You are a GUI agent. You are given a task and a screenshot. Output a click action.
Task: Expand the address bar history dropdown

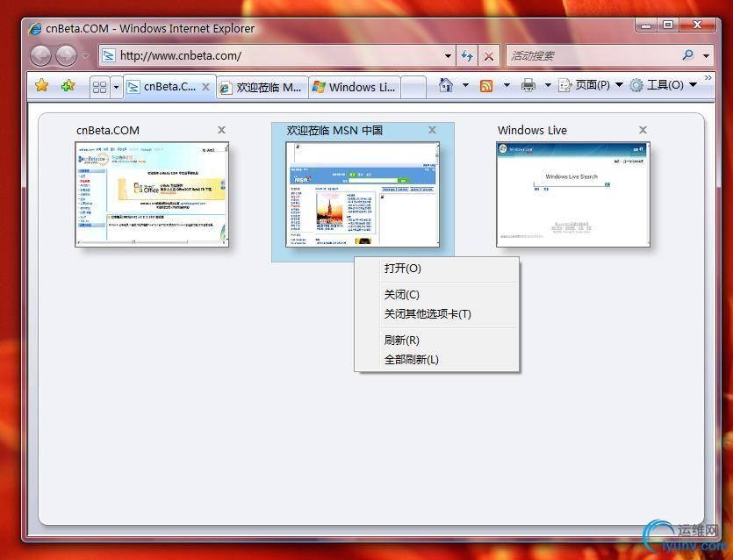coord(448,56)
